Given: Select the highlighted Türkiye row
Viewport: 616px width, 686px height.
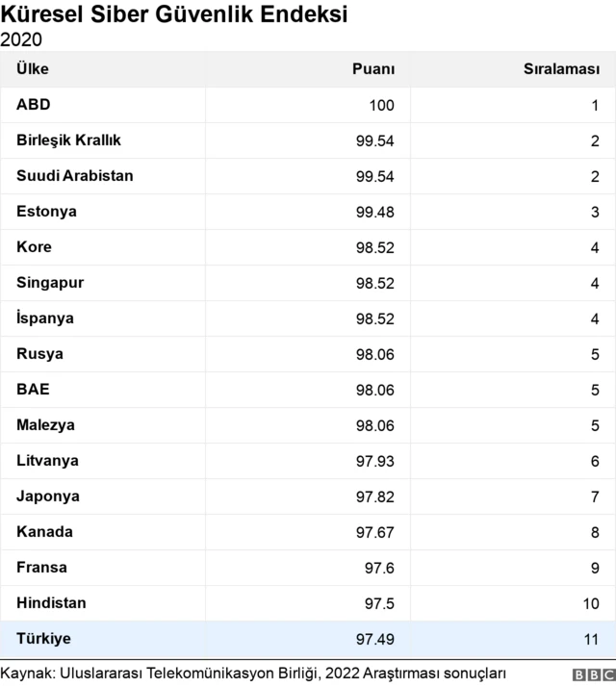Looking at the screenshot, I should click(308, 639).
